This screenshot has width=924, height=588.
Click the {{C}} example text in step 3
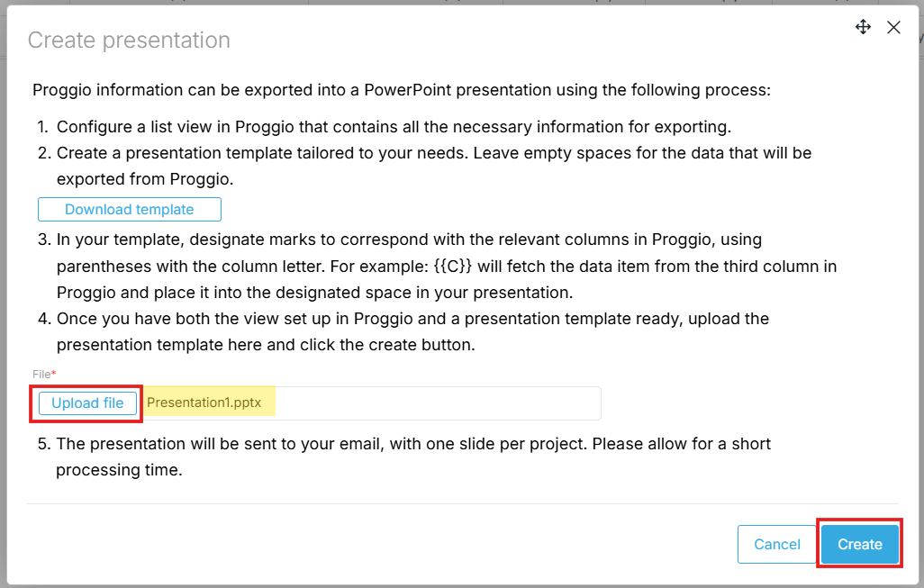453,267
